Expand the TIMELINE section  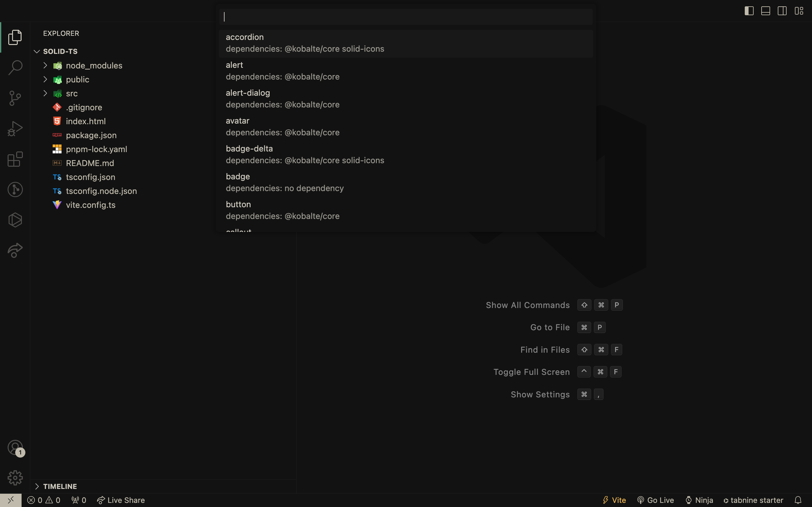pyautogui.click(x=60, y=486)
